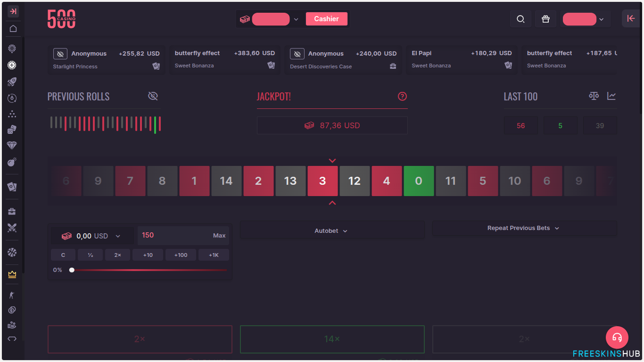
Task: Open Case Battles via the crossed swords icon
Action: click(12, 228)
